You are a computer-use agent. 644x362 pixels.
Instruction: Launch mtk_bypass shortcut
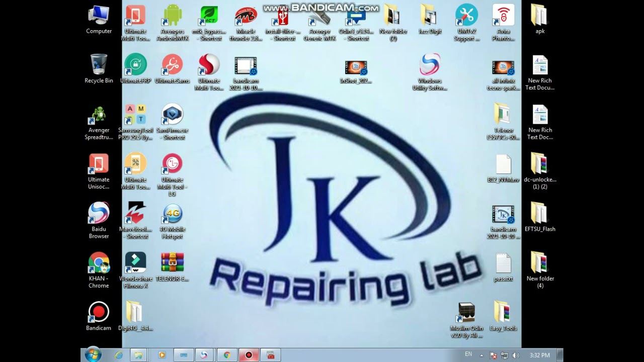[x=209, y=23]
